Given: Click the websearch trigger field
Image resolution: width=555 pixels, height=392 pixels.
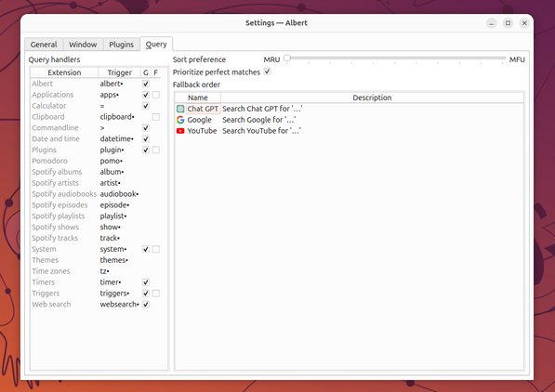Looking at the screenshot, I should coord(119,305).
